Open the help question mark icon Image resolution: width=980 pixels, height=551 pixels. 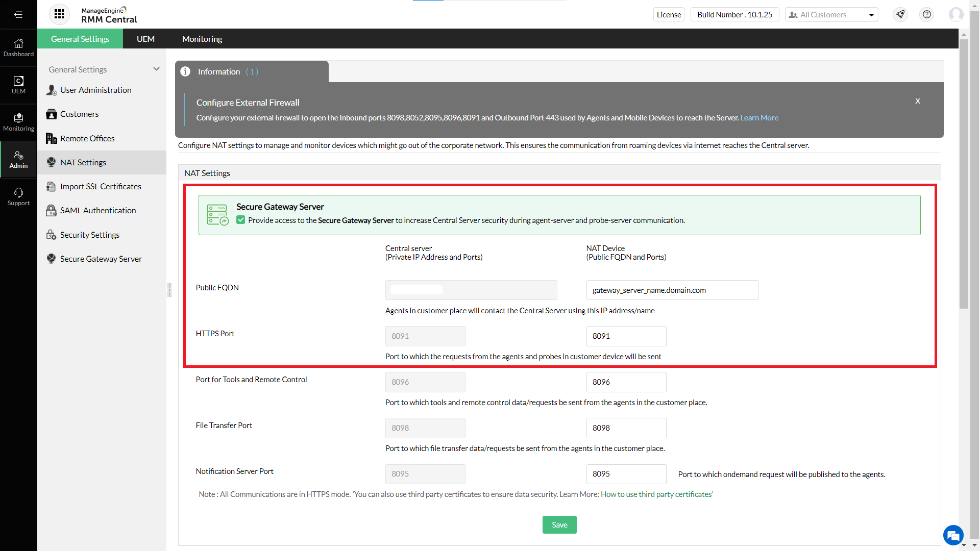926,14
